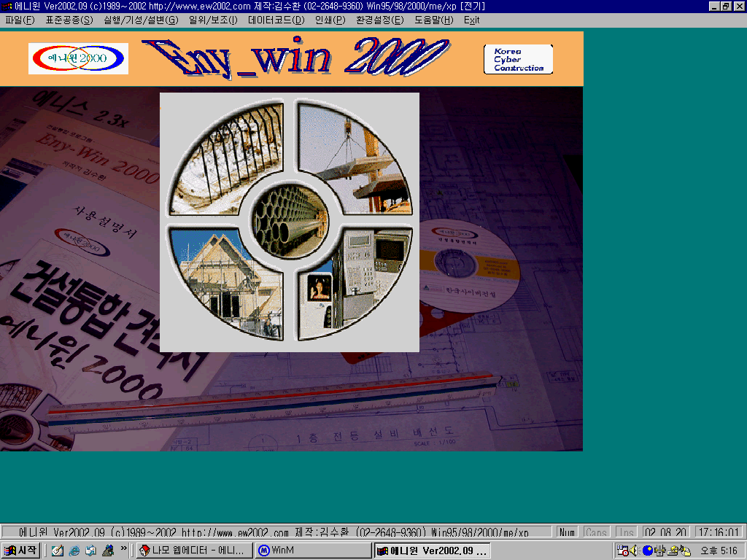Click the task scheduler tray icon
The height and width of the screenshot is (560, 747).
tap(622, 551)
